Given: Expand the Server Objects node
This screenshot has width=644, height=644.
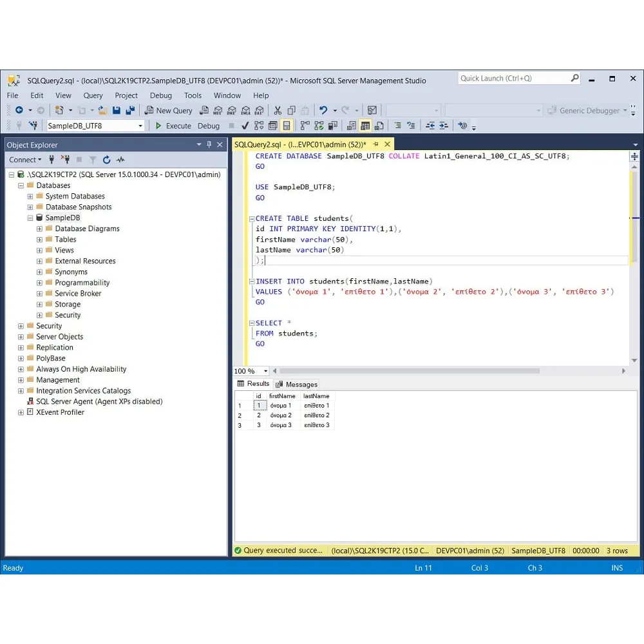Looking at the screenshot, I should [x=21, y=337].
